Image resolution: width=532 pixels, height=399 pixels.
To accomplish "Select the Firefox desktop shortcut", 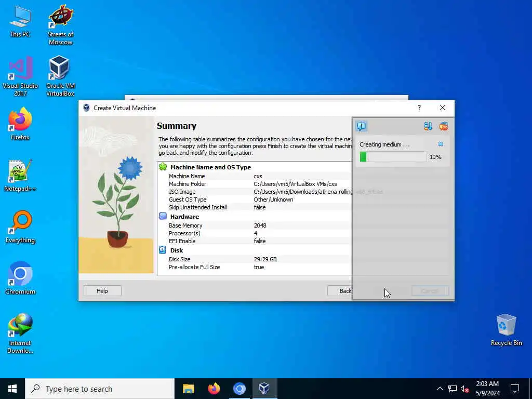I will click(x=20, y=124).
